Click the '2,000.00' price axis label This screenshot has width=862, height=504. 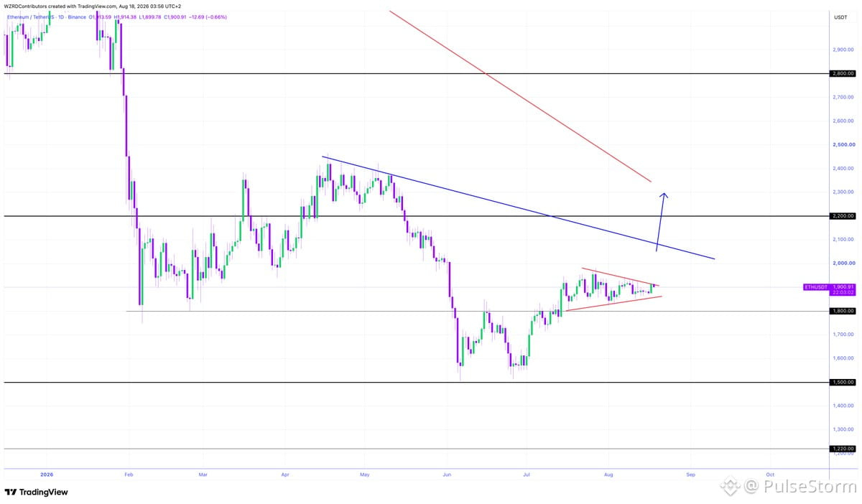[x=843, y=263]
